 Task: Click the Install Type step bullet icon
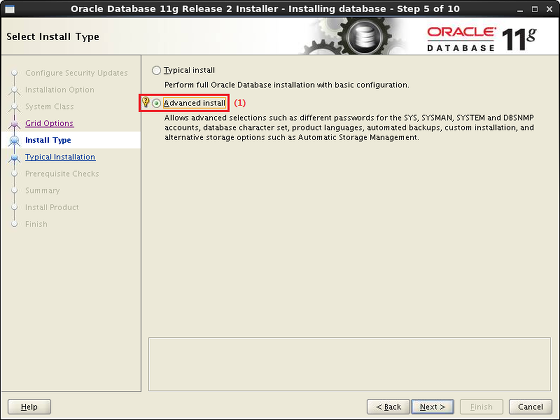click(14, 140)
